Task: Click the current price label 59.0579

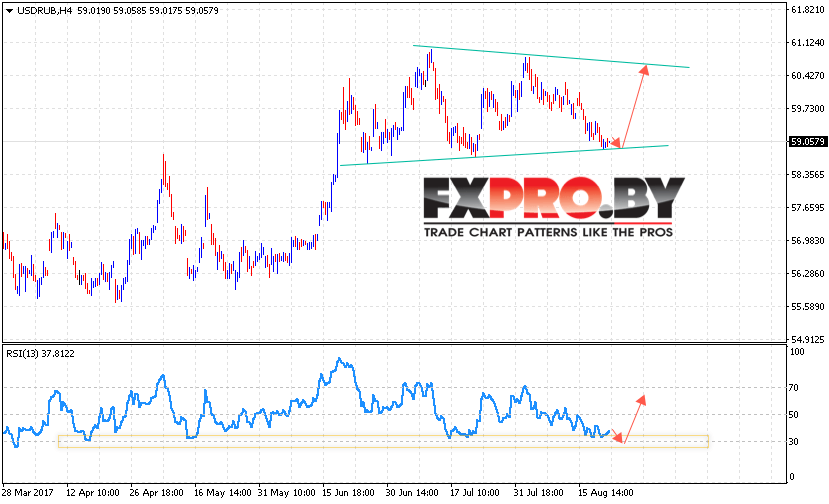Action: pos(808,142)
